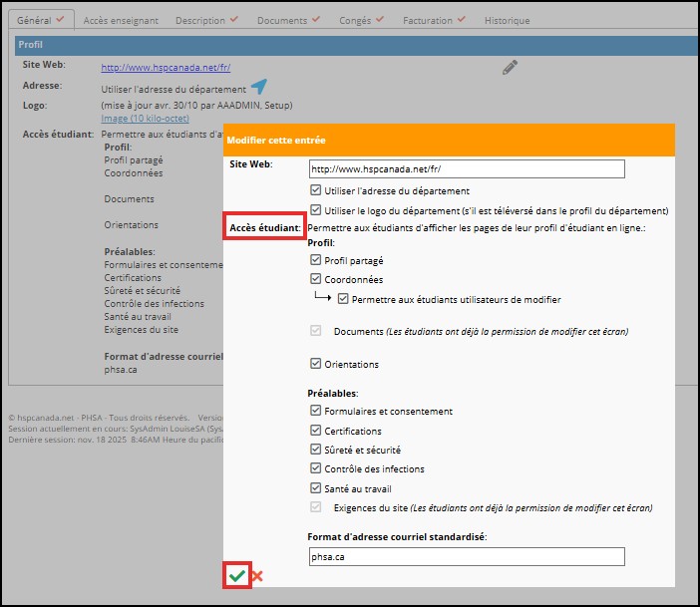700x607 pixels.
Task: Click the pencil edit icon
Action: (510, 67)
